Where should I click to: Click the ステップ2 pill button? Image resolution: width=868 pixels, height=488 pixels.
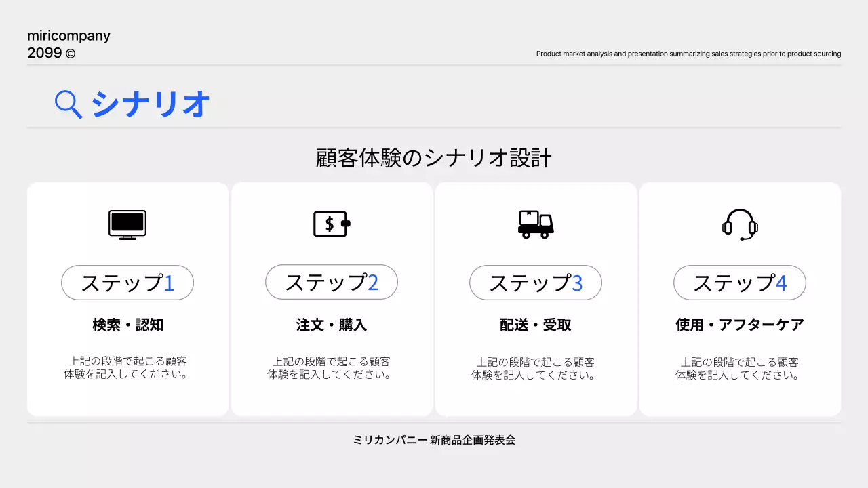click(x=332, y=282)
